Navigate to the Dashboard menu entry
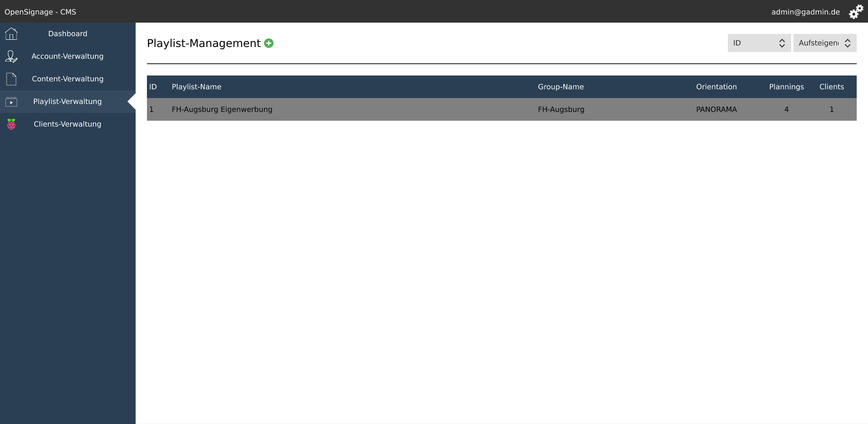 click(67, 33)
